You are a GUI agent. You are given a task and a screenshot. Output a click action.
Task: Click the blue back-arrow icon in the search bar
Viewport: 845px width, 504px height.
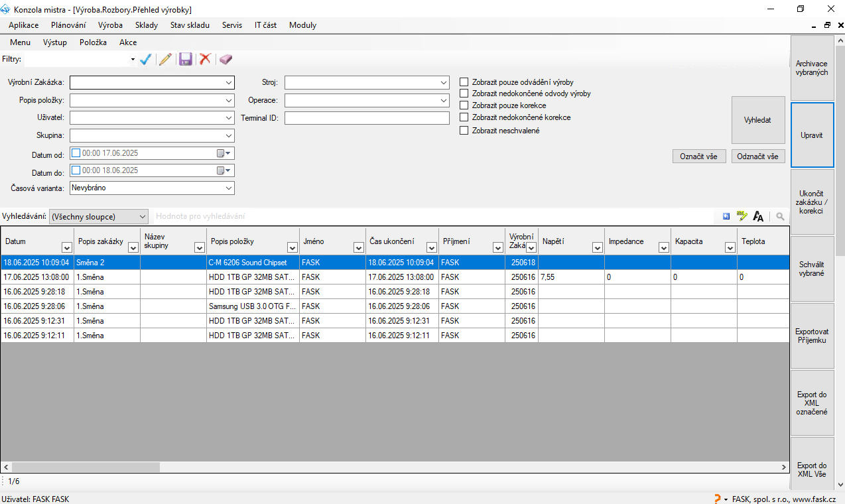click(x=726, y=216)
